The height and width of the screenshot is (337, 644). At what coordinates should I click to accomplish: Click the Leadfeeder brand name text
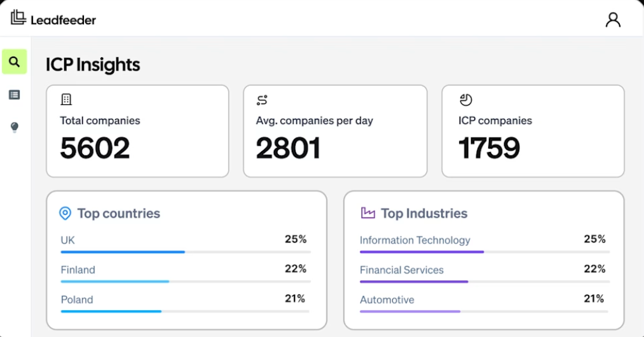click(63, 20)
